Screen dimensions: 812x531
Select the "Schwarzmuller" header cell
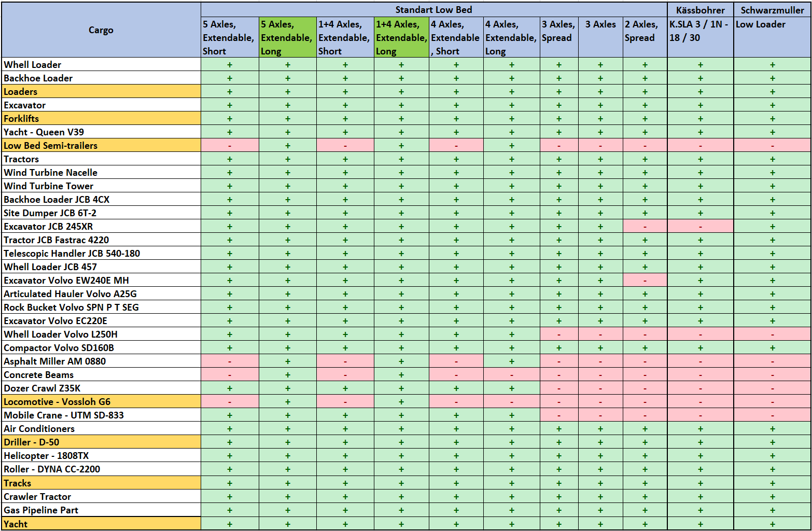pos(772,10)
